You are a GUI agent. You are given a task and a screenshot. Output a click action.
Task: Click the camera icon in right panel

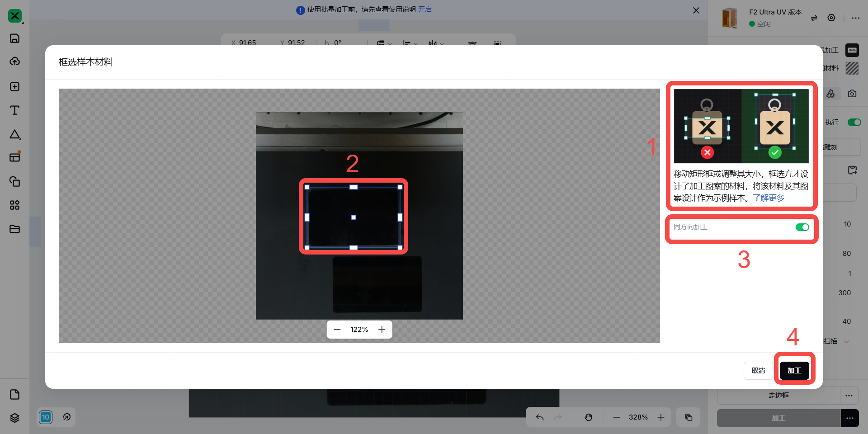pos(852,94)
